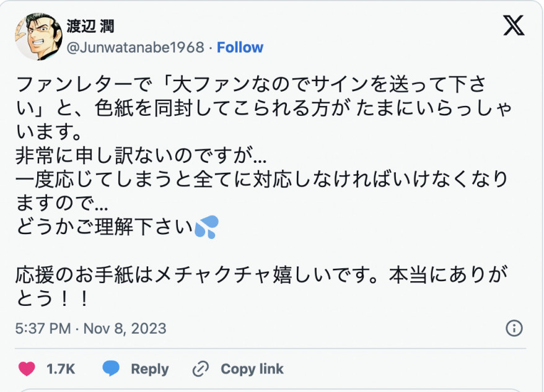Screen dimensions: 544x392
Task: Open the Nov 8, 2023 timestamp link
Action: pyautogui.click(x=91, y=329)
